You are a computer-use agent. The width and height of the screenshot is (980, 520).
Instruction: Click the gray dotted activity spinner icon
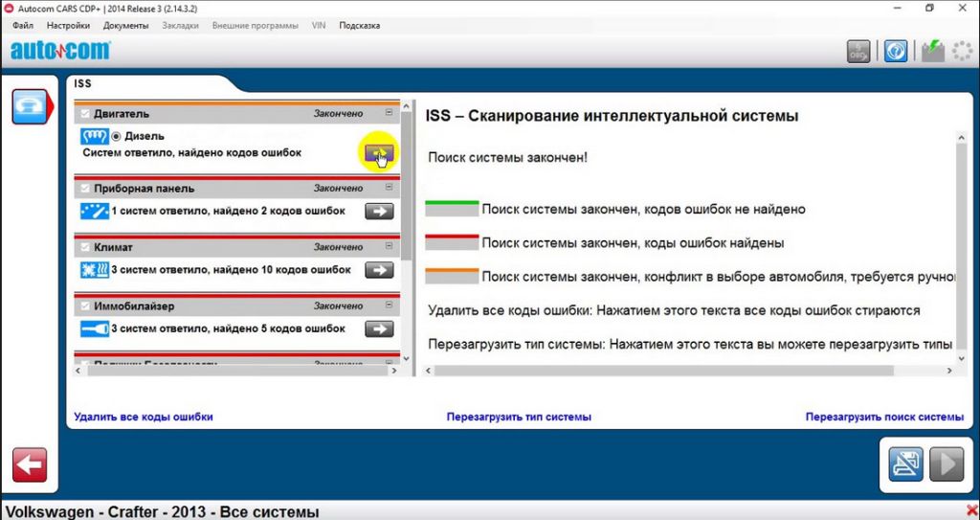[x=963, y=51]
